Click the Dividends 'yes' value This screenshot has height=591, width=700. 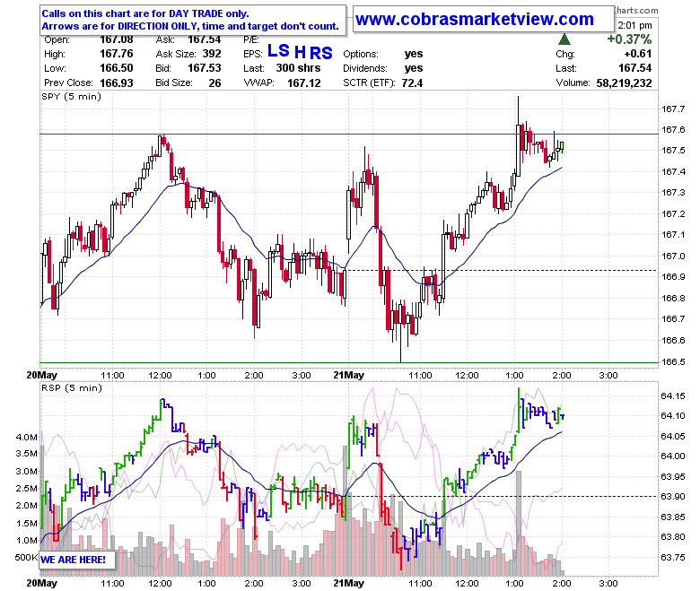(x=414, y=68)
